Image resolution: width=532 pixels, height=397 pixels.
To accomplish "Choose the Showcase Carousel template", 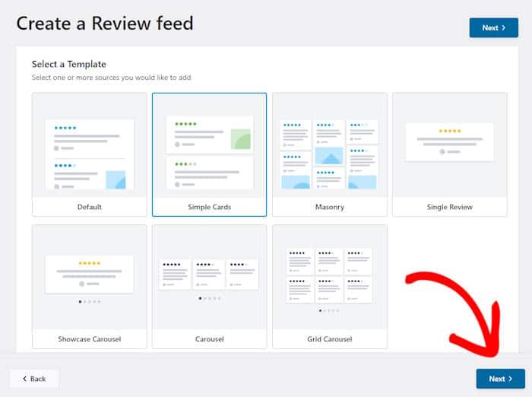I will (x=89, y=278).
